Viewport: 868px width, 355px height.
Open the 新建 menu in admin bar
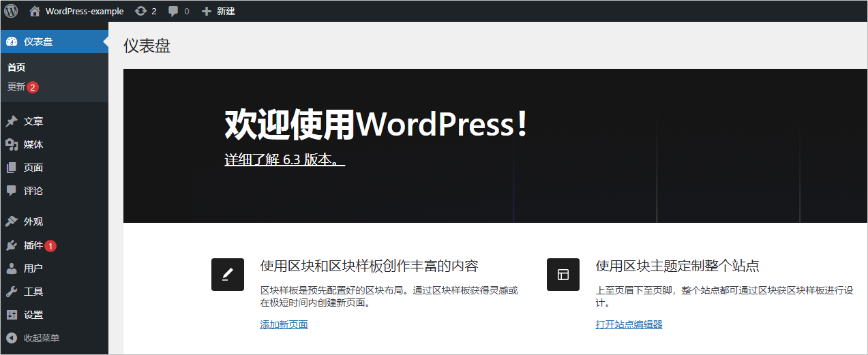point(226,11)
